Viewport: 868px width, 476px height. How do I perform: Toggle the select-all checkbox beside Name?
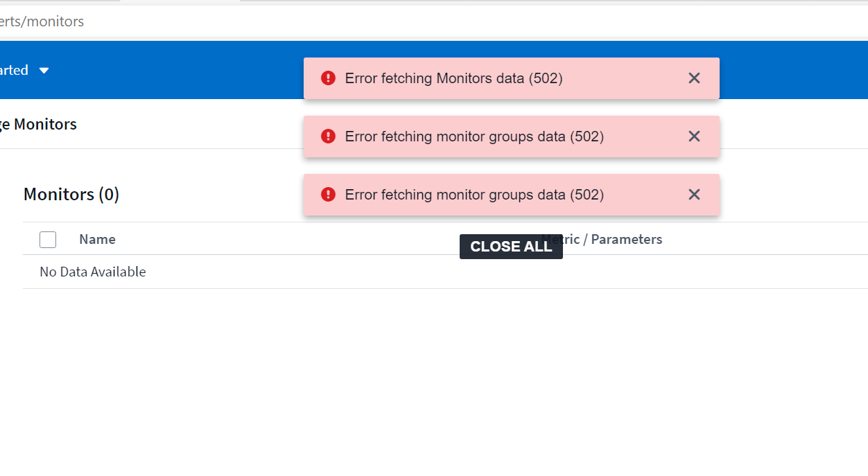pyautogui.click(x=48, y=240)
